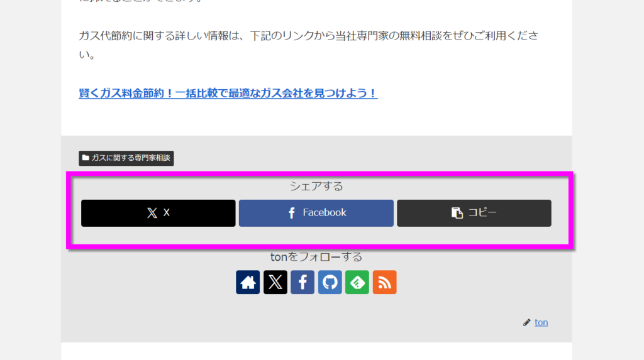Click the ガス代節約に関する paragraph text
This screenshot has height=360, width=644.
(308, 45)
